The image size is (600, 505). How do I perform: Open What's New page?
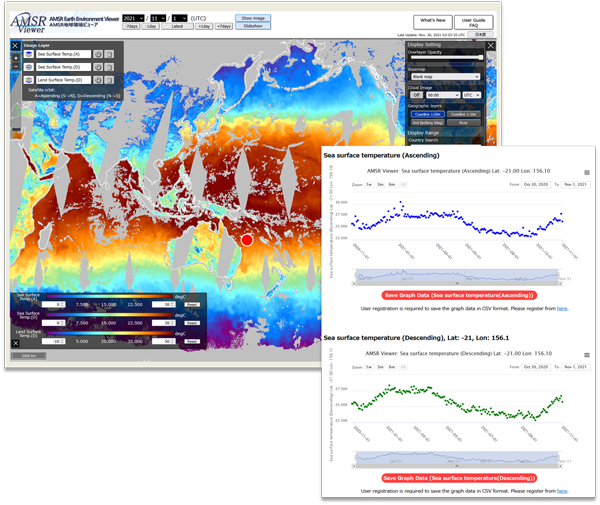(433, 22)
